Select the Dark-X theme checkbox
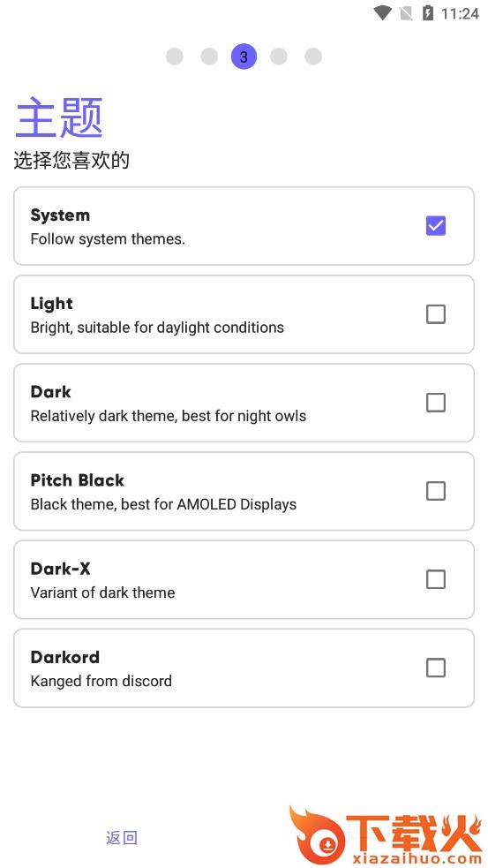This screenshot has width=488, height=868. click(x=435, y=579)
